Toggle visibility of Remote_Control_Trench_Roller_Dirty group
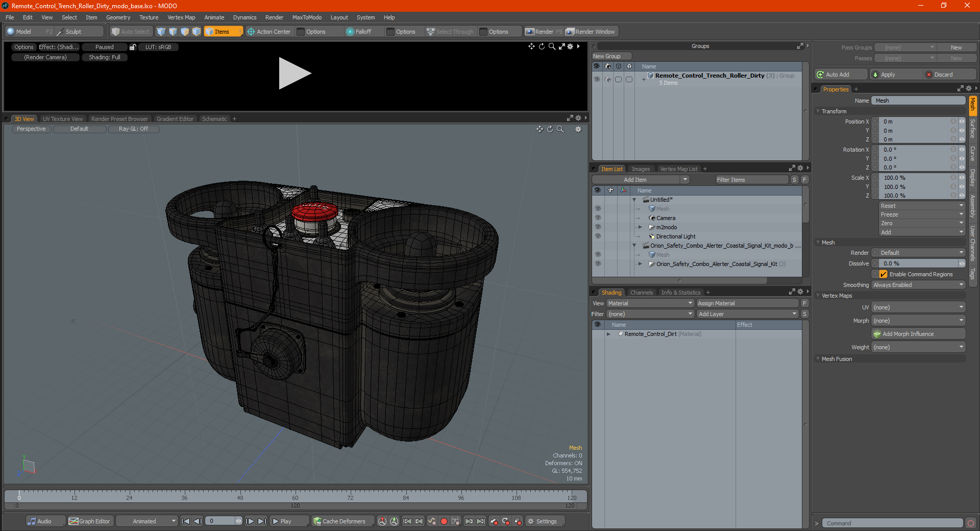Viewport: 980px width, 531px height. point(597,79)
